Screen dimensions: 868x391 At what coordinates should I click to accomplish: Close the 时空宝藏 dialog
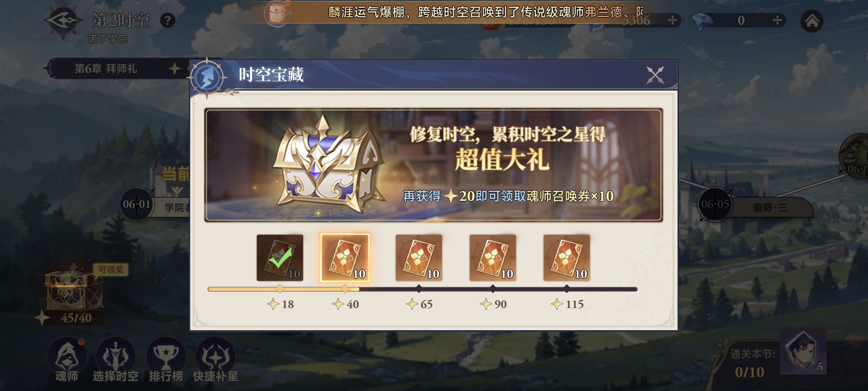point(655,75)
